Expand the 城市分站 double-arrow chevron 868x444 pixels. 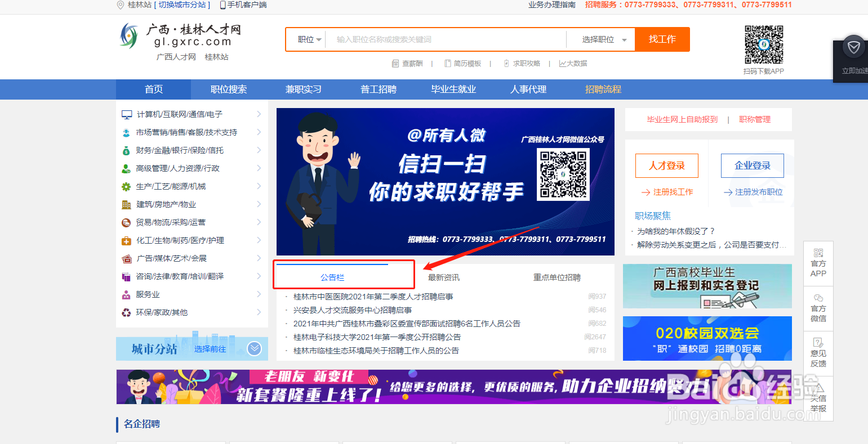click(x=254, y=348)
